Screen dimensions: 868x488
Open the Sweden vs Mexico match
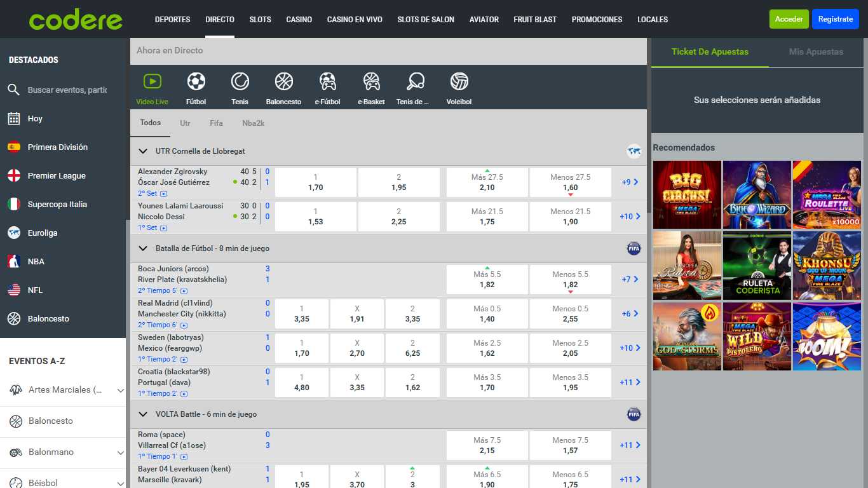click(x=171, y=343)
